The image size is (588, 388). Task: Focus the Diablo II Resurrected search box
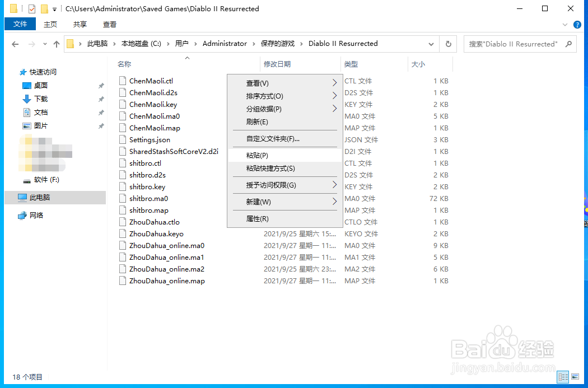click(x=520, y=44)
